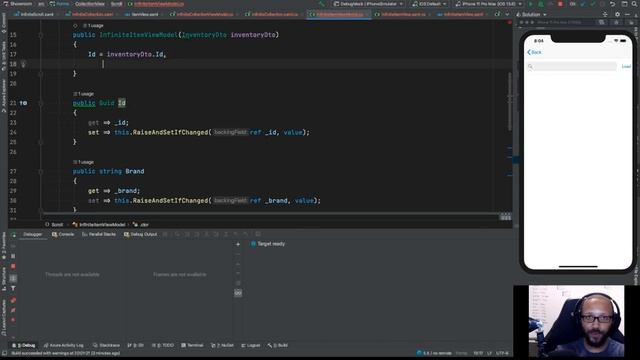Screen dimensions: 640x360
Task: Open the iPhone 11 Pro Max device dropdown
Action: (489, 4)
